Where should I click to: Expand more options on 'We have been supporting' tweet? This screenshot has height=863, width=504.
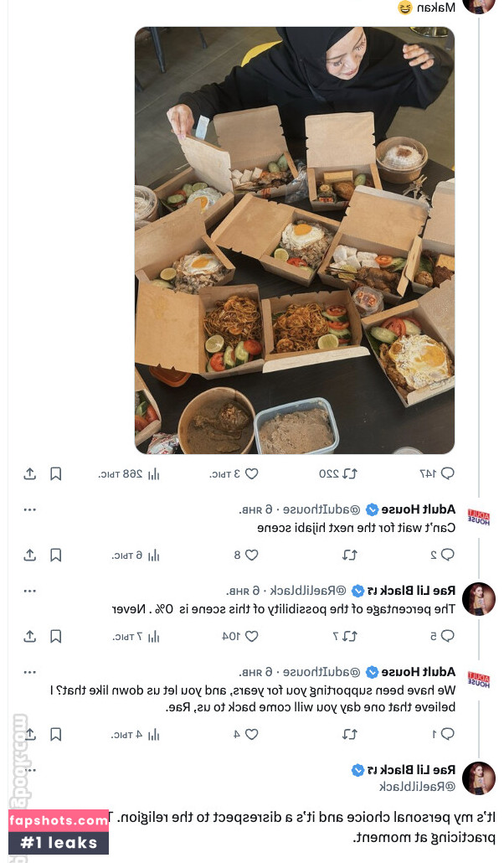click(29, 672)
